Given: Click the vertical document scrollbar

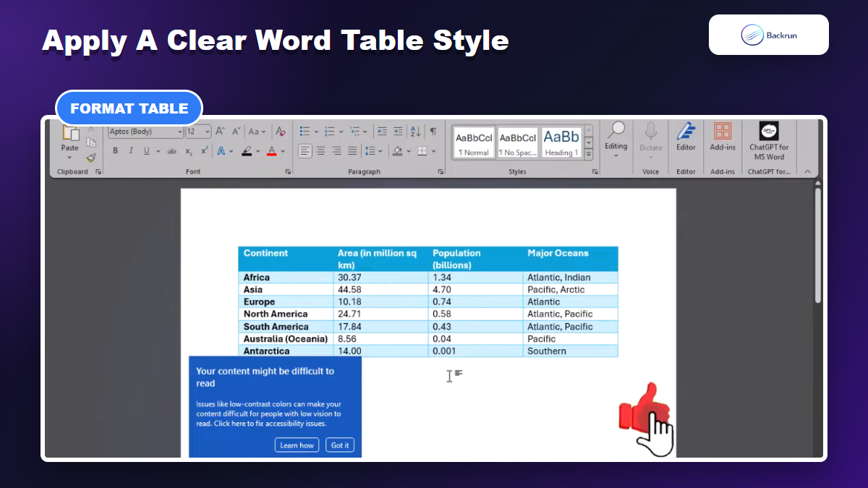Looking at the screenshot, I should 818,246.
